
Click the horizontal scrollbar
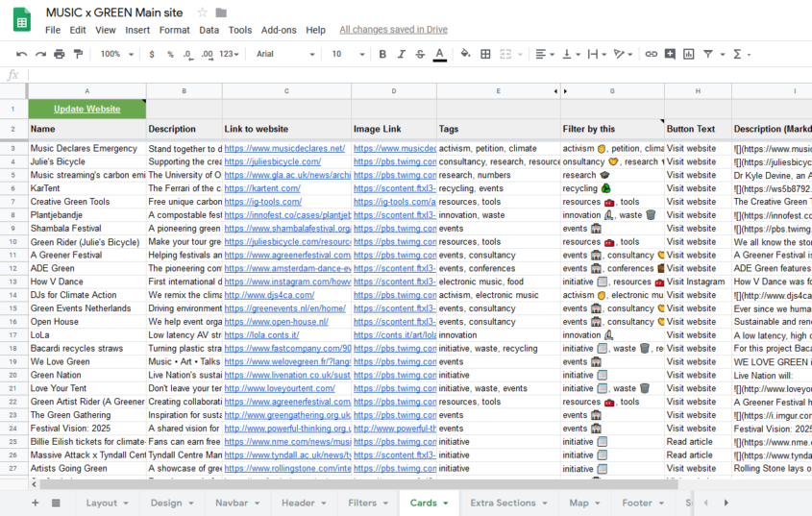click(358, 484)
